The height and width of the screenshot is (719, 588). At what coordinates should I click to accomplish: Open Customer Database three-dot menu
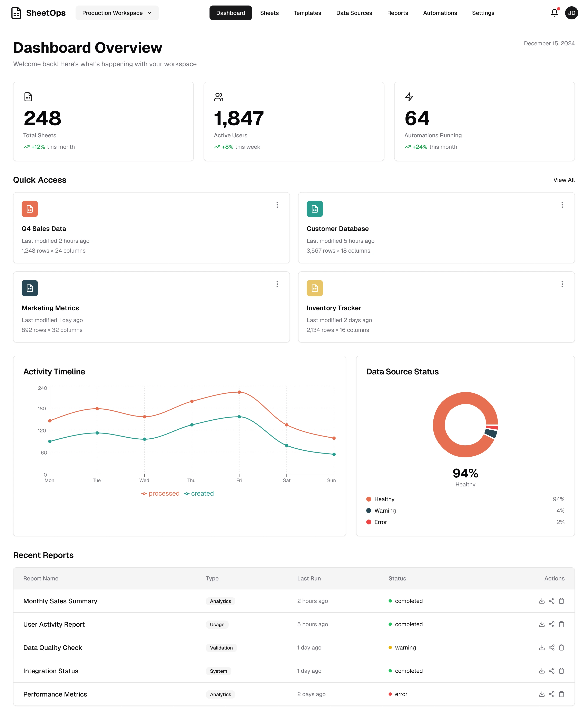coord(562,205)
